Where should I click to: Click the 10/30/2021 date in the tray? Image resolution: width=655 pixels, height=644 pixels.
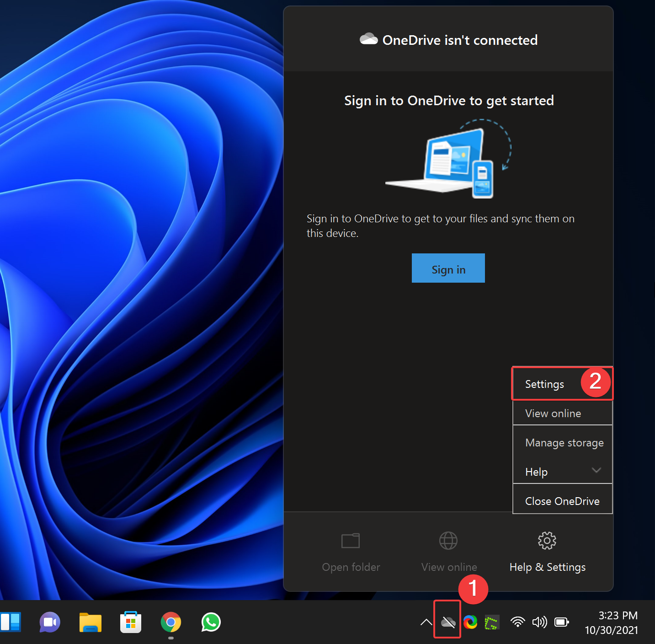612,630
